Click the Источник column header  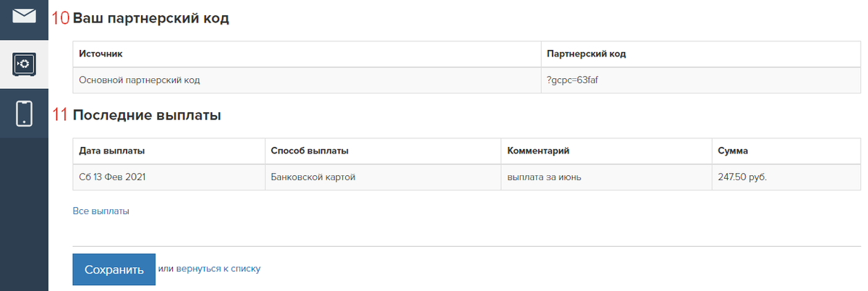pos(307,54)
